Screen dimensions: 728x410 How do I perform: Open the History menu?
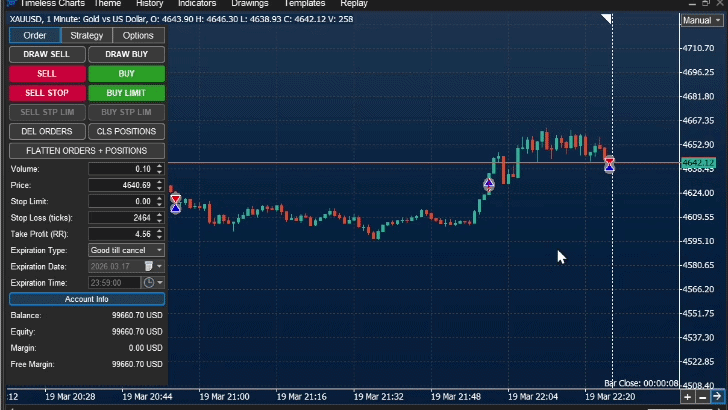[x=150, y=4]
